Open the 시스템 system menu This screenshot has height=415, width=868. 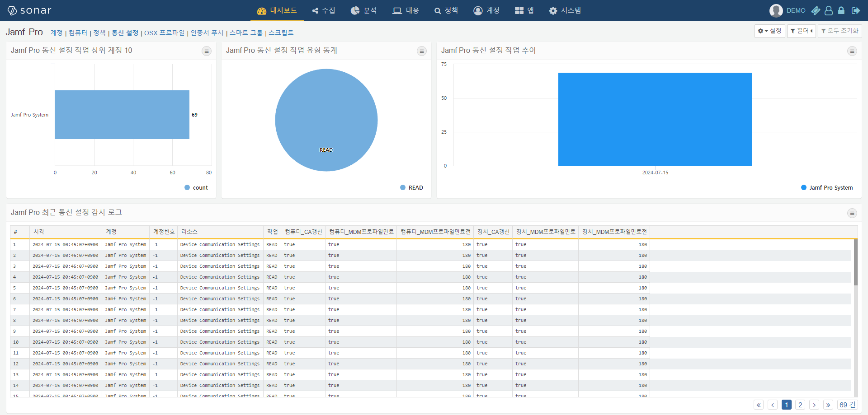click(x=565, y=10)
